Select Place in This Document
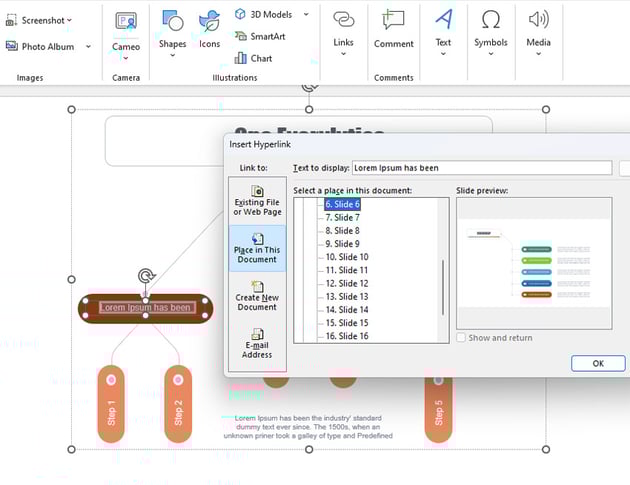This screenshot has width=630, height=485. click(257, 248)
